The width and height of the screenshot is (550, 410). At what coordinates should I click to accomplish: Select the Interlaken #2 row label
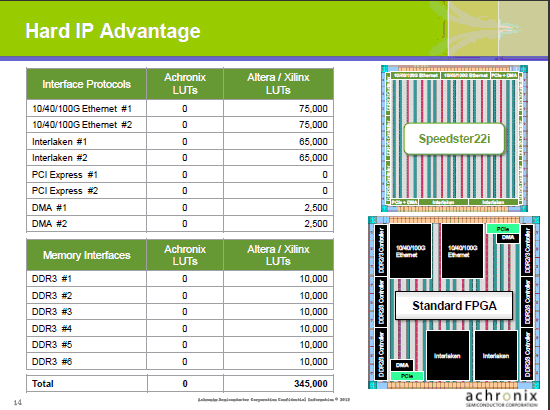[x=60, y=158]
